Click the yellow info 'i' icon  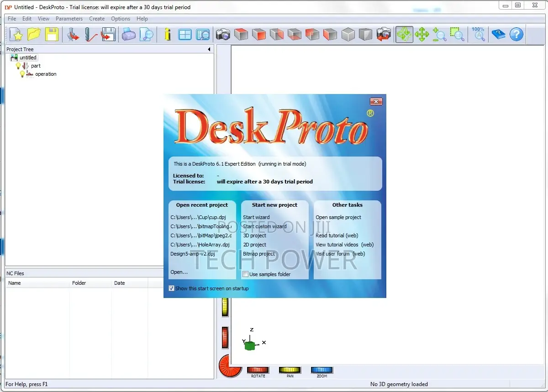point(167,34)
